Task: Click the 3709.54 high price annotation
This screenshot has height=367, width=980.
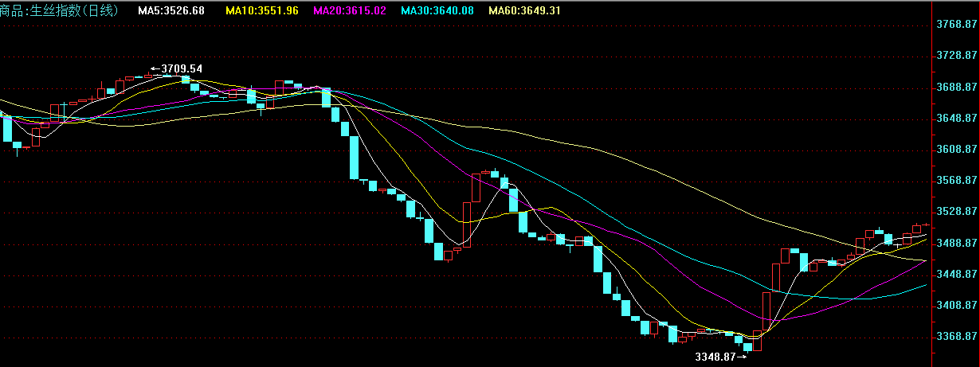Action: coord(181,69)
